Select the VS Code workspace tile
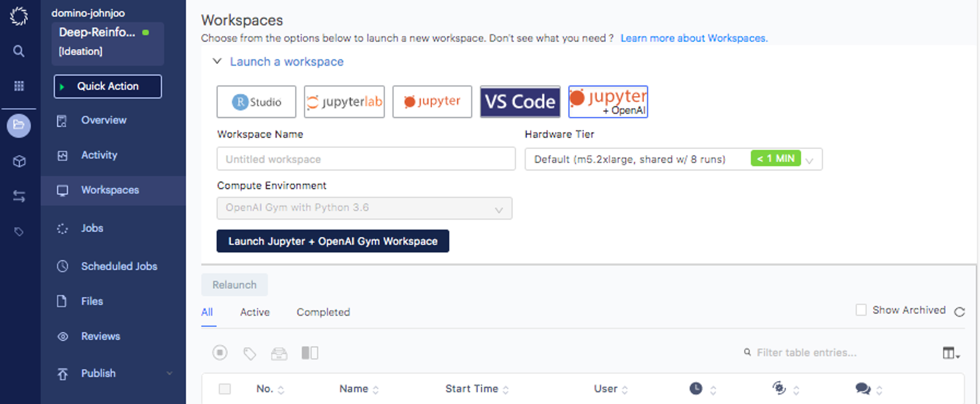Image resolution: width=980 pixels, height=404 pixels. [520, 102]
